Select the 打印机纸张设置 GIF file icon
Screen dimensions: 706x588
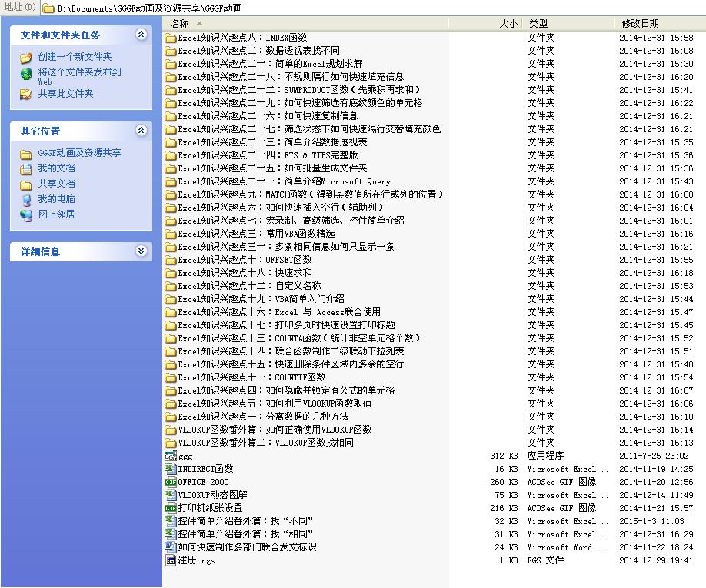point(171,508)
